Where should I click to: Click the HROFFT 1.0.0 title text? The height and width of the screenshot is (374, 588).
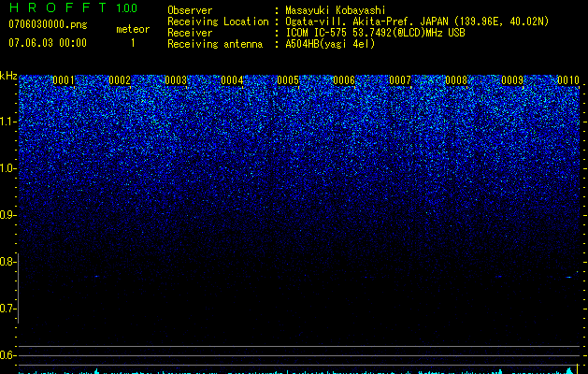[73, 7]
